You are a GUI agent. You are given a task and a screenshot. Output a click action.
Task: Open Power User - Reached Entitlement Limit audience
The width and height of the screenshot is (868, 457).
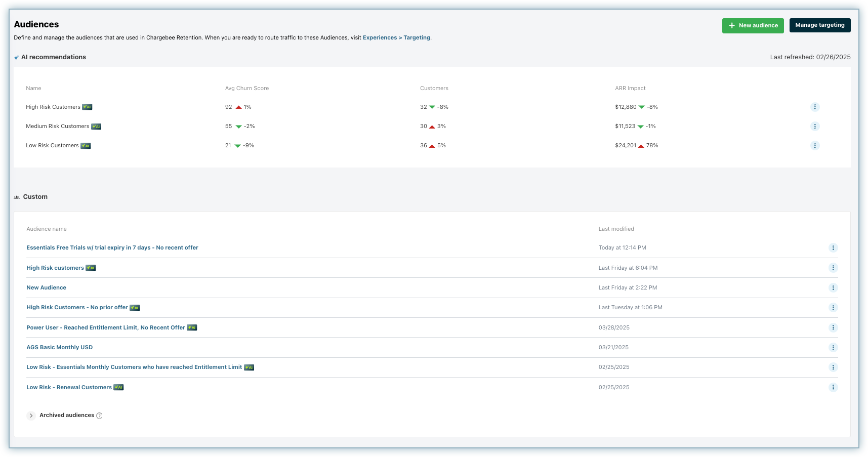pyautogui.click(x=106, y=327)
